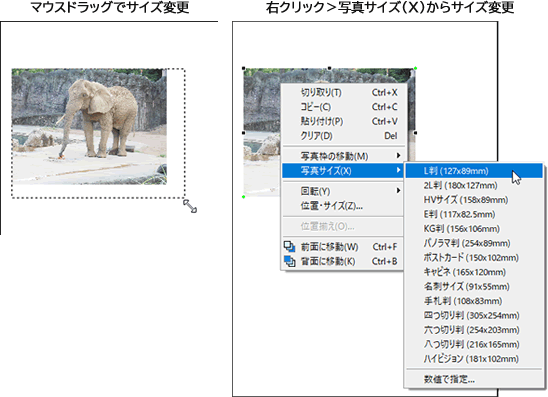Expand the 回転(Y) submenu arrow
The image size is (548, 397).
[x=398, y=191]
